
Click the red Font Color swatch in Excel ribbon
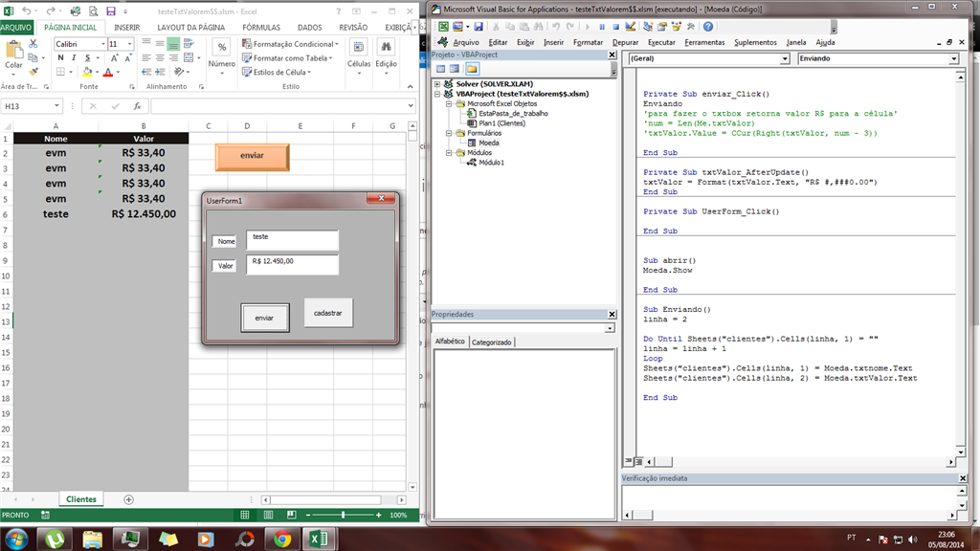(x=108, y=72)
